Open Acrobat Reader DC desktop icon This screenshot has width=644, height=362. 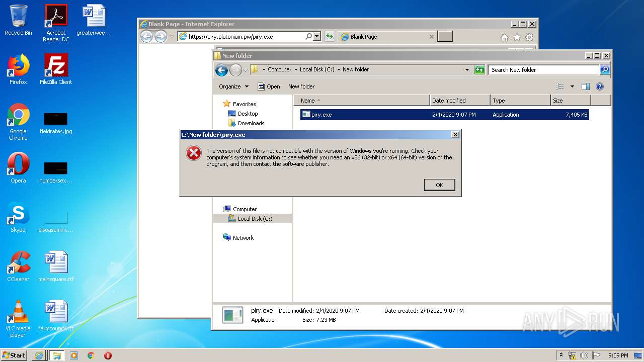pos(56,23)
